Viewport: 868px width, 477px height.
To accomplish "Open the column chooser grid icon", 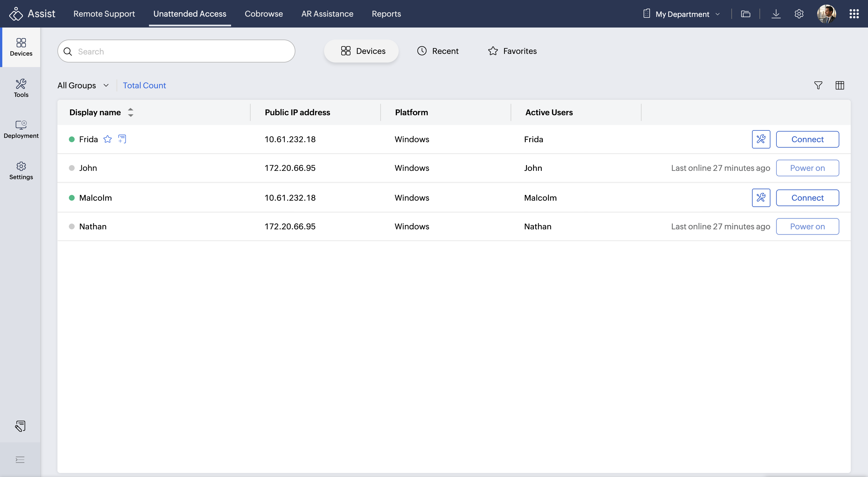I will (x=839, y=85).
